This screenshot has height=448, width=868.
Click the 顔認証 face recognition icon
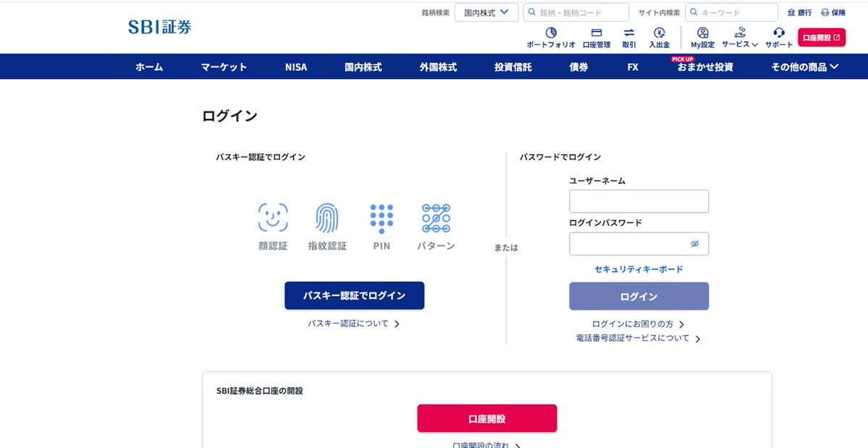click(x=273, y=217)
